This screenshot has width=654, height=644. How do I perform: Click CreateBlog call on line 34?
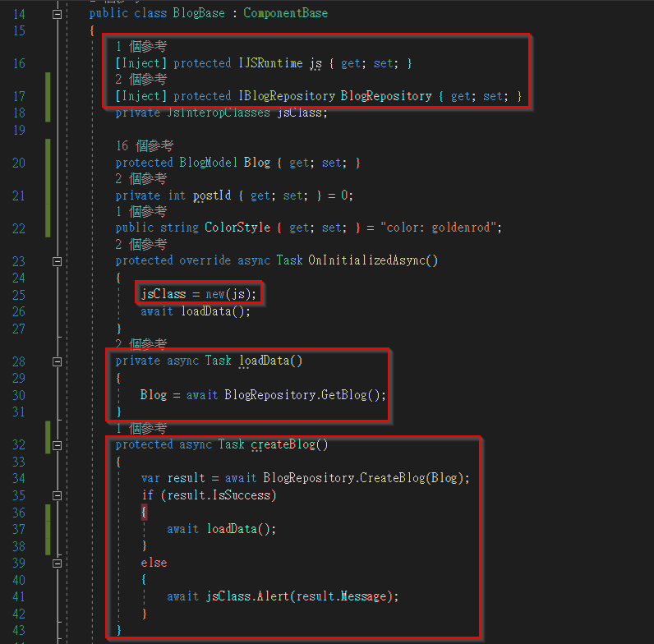392,478
